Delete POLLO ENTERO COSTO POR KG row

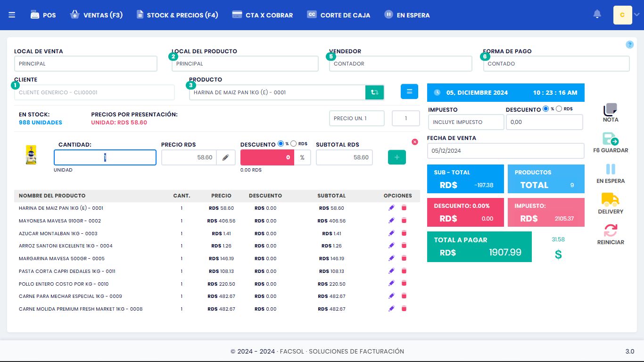click(404, 284)
